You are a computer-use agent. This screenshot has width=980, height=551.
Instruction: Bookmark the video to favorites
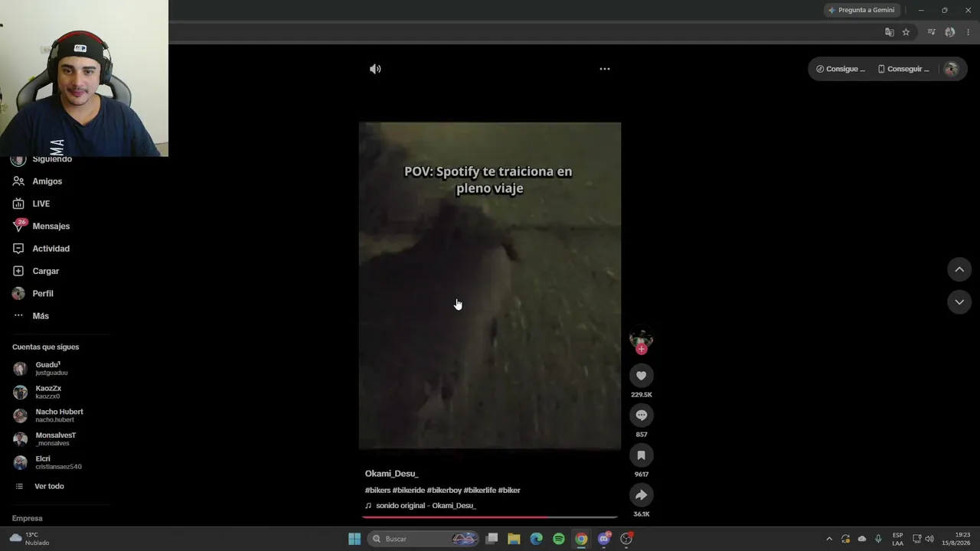[x=642, y=455]
